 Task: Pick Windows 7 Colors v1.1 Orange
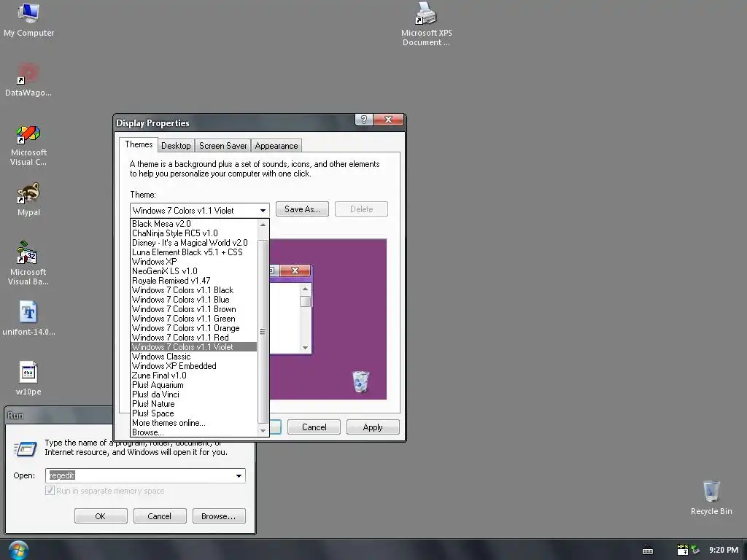point(193,328)
